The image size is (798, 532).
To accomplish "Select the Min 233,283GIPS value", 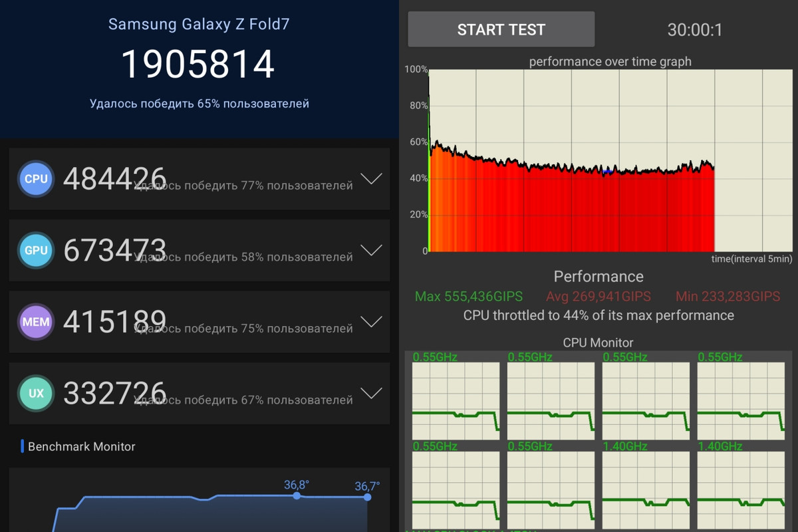I will [x=728, y=297].
